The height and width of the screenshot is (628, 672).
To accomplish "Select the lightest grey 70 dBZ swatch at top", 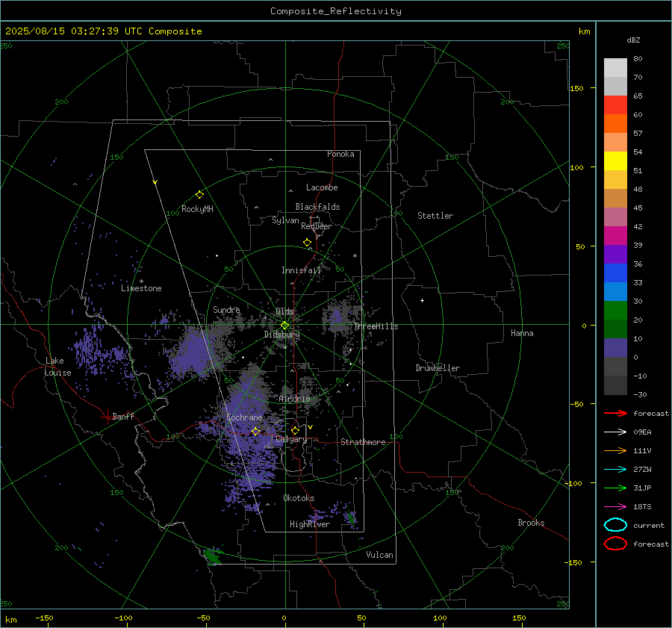I will point(615,68).
